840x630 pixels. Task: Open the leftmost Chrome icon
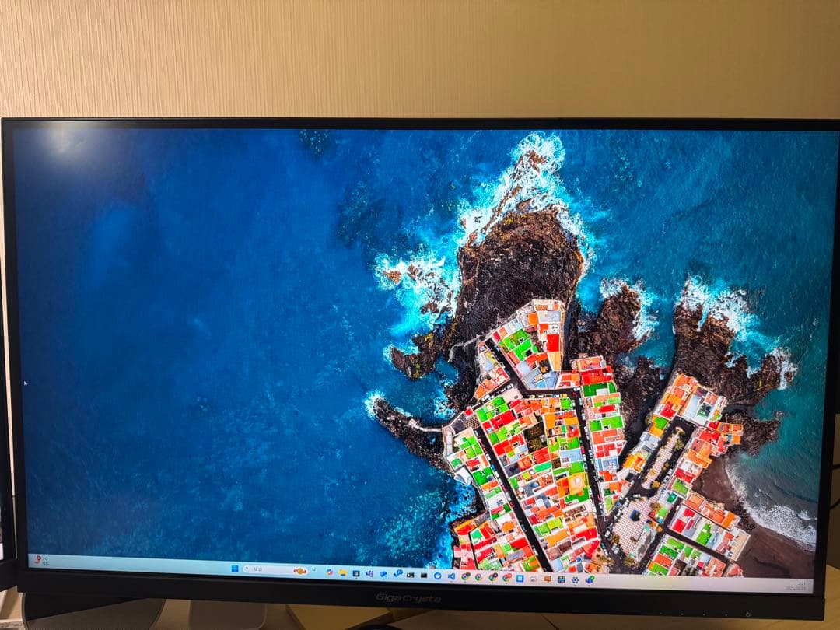[x=465, y=576]
